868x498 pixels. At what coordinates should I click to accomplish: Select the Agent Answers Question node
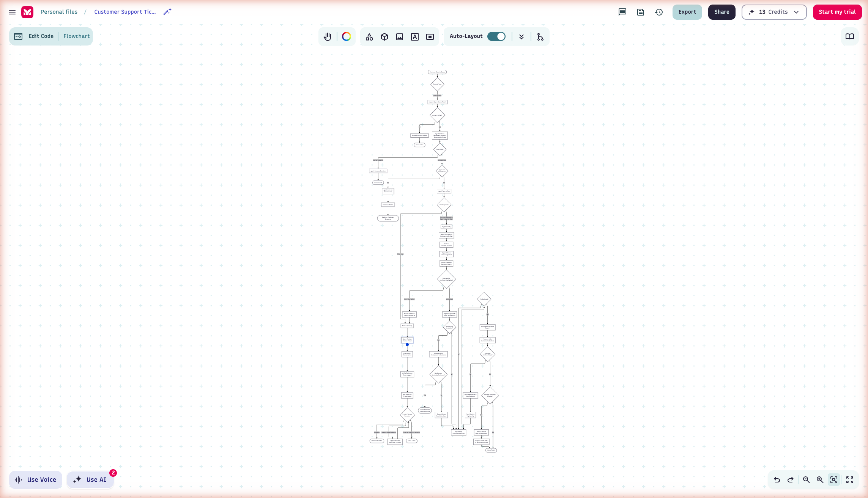378,171
